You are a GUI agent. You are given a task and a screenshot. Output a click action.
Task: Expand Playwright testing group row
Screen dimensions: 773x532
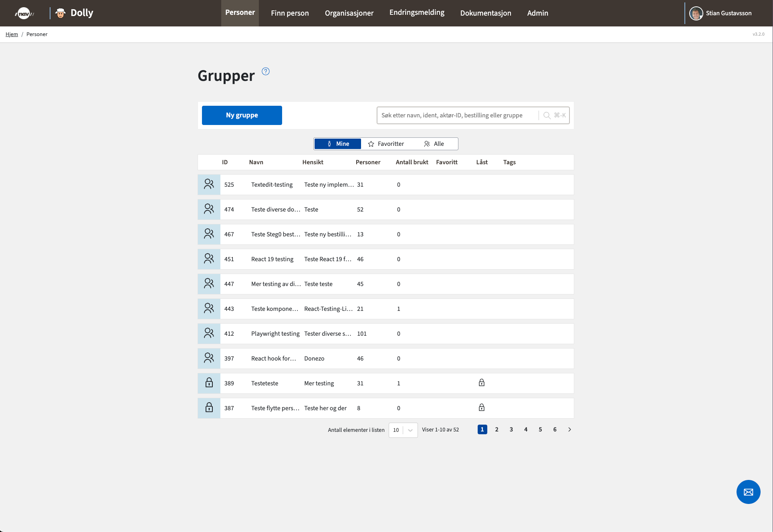coord(275,334)
